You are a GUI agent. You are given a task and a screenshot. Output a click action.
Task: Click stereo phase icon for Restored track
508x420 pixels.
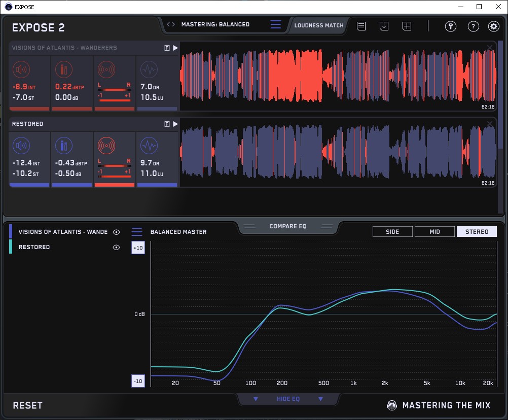coord(106,146)
